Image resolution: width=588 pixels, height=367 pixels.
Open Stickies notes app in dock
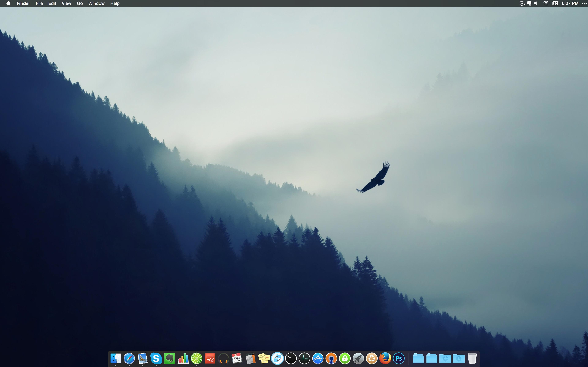pyautogui.click(x=264, y=358)
